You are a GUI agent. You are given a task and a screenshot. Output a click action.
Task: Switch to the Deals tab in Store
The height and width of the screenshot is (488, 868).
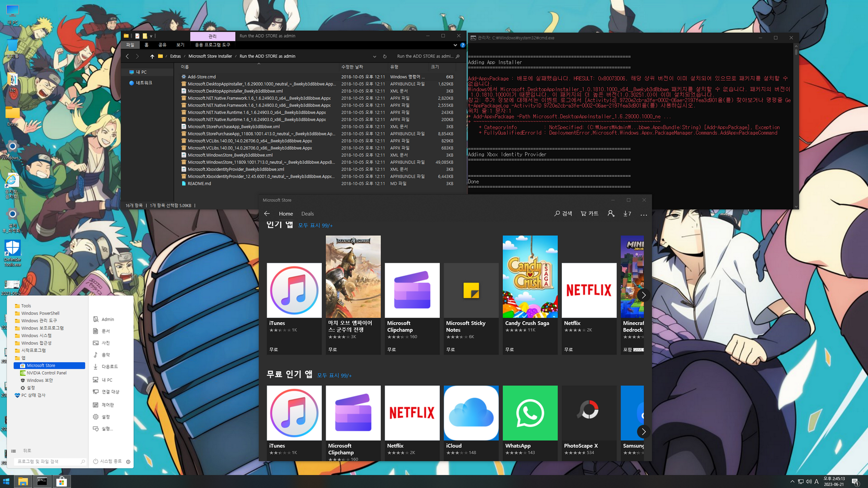tap(307, 214)
